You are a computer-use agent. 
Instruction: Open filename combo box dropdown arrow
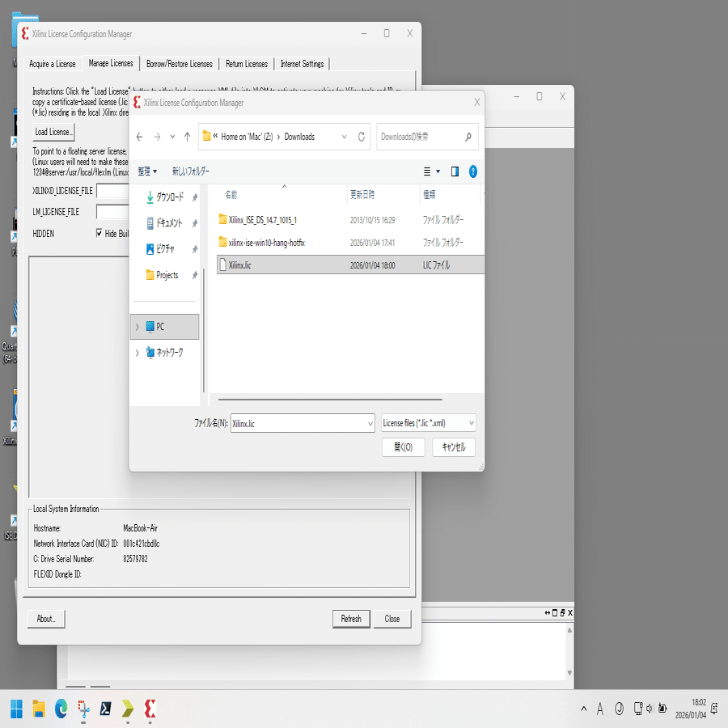370,423
